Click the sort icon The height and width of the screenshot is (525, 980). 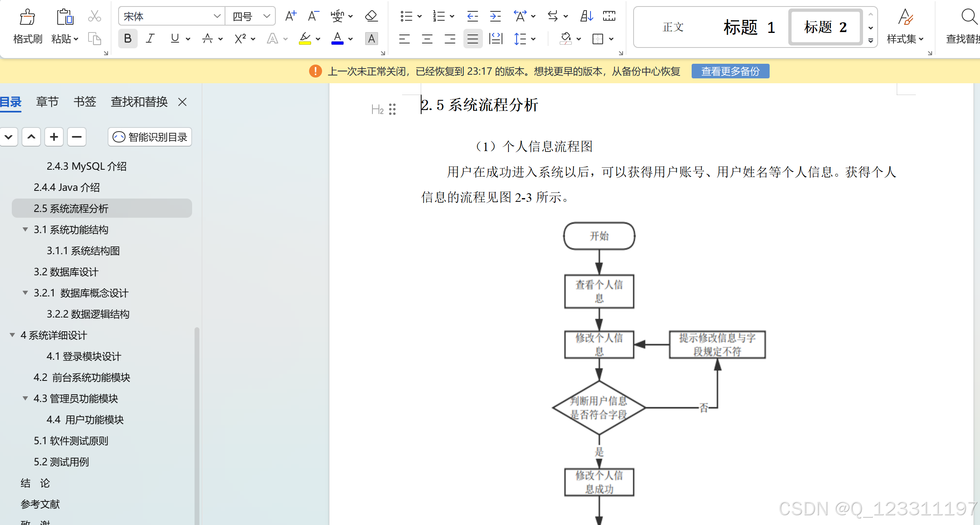coord(586,16)
